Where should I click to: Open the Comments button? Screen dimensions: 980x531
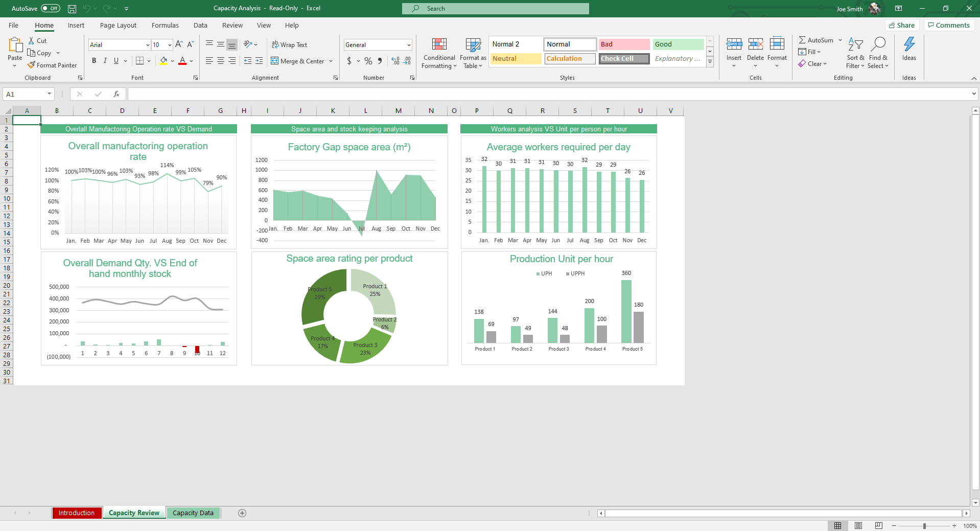(948, 26)
